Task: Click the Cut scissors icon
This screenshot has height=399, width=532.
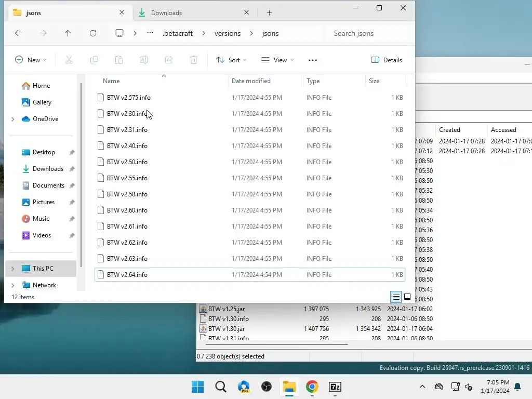Action: pyautogui.click(x=69, y=60)
